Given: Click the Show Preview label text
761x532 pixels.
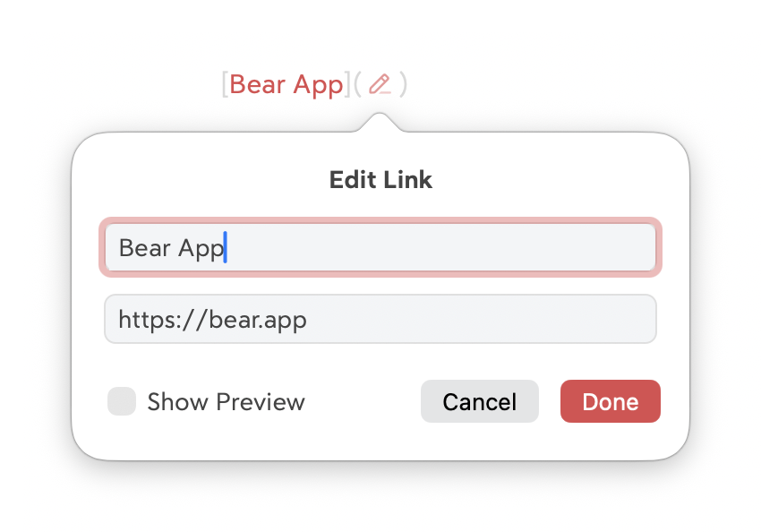Looking at the screenshot, I should click(x=226, y=402).
